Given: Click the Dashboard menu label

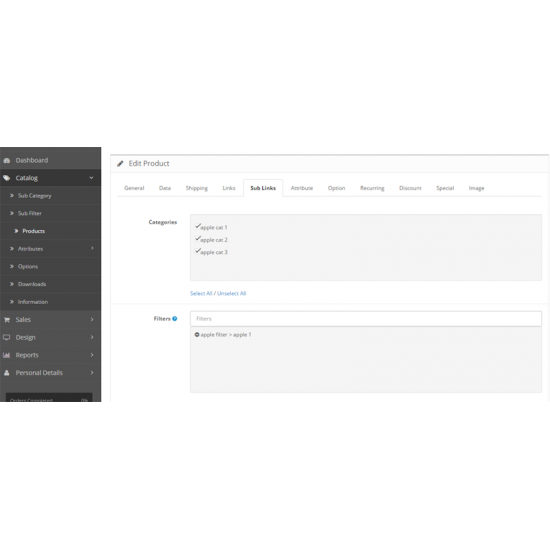Looking at the screenshot, I should (32, 160).
